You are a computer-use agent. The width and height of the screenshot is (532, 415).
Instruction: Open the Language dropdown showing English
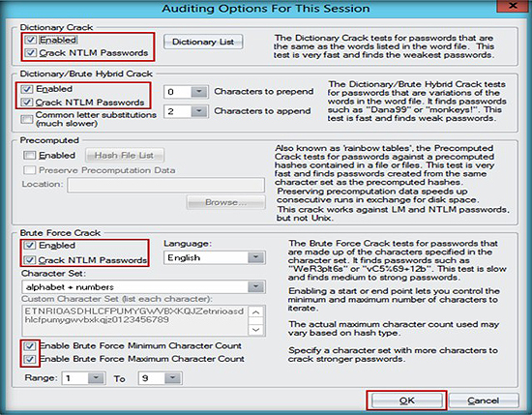click(255, 257)
